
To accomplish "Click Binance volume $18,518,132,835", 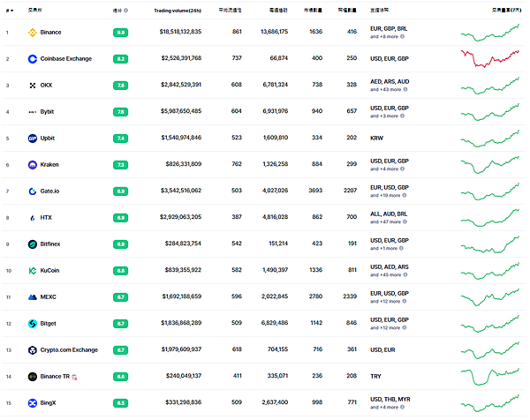I will pyautogui.click(x=180, y=32).
